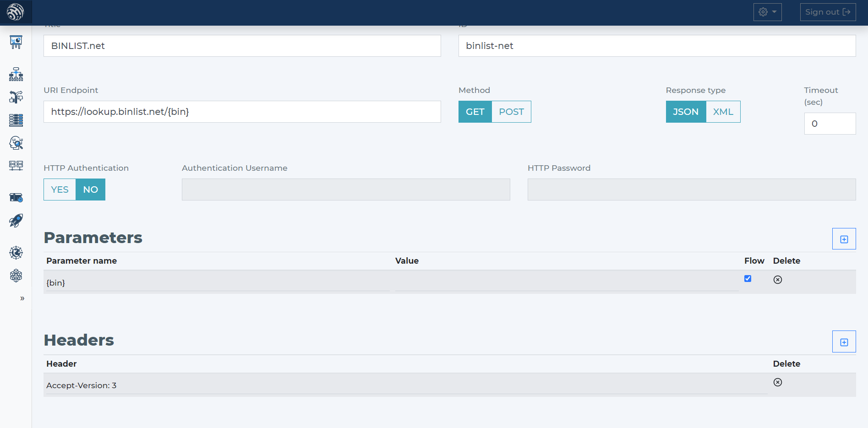Choose JSON response type
Viewport: 868px width, 428px height.
tap(686, 112)
